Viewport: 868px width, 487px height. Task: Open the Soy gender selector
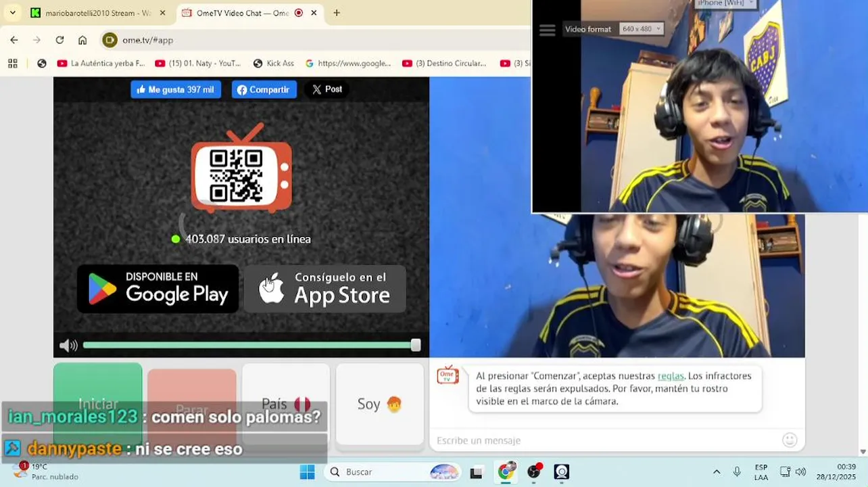click(x=380, y=404)
